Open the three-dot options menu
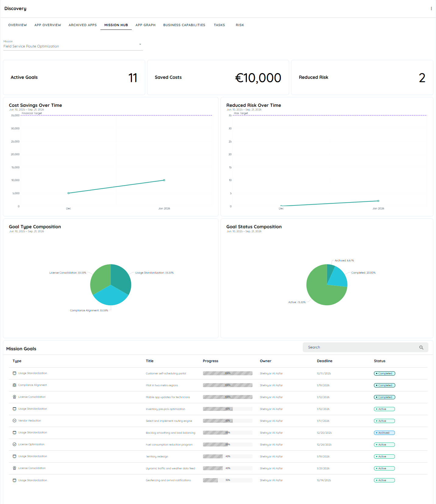The image size is (436, 504). [431, 9]
